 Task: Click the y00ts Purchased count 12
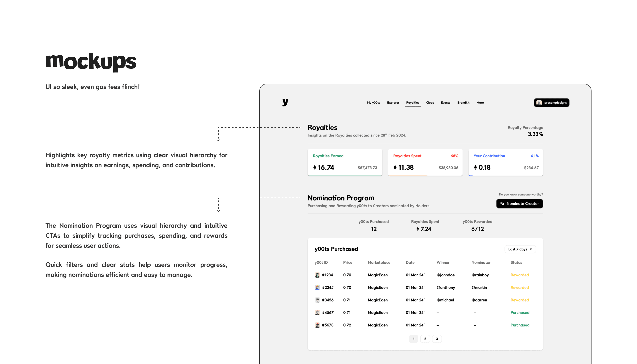374,229
